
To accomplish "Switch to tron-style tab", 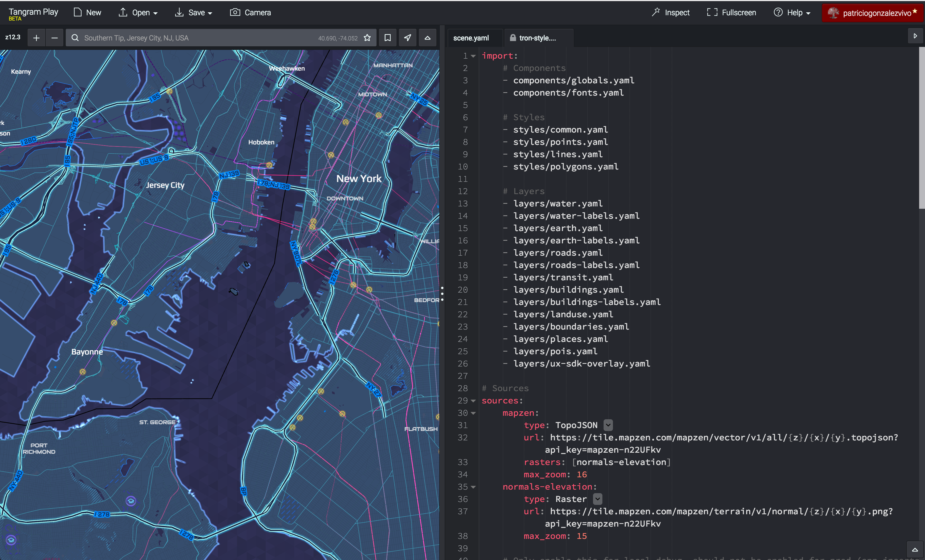I will click(x=538, y=38).
